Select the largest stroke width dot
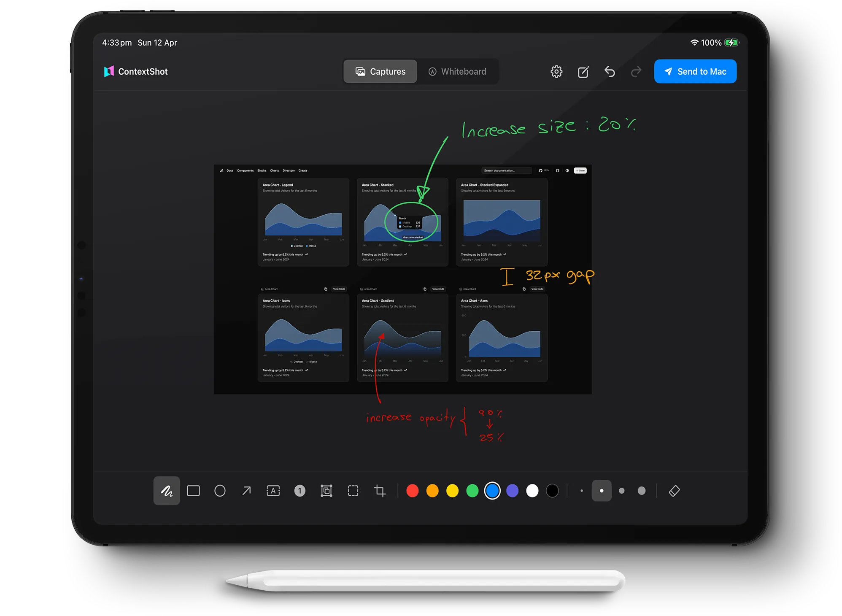This screenshot has height=616, width=842. pos(642,491)
